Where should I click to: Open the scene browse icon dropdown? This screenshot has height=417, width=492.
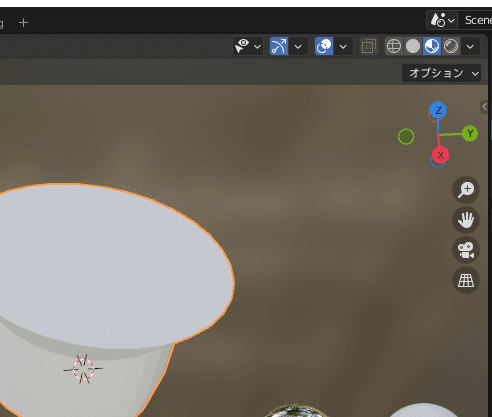[442, 20]
